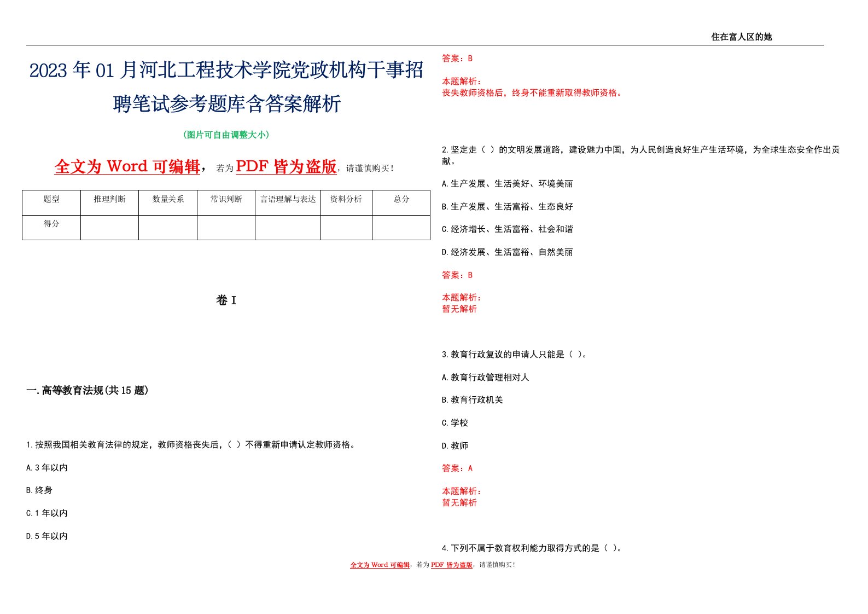Click the answer line '答案:A'
The image size is (868, 614).
tap(457, 468)
